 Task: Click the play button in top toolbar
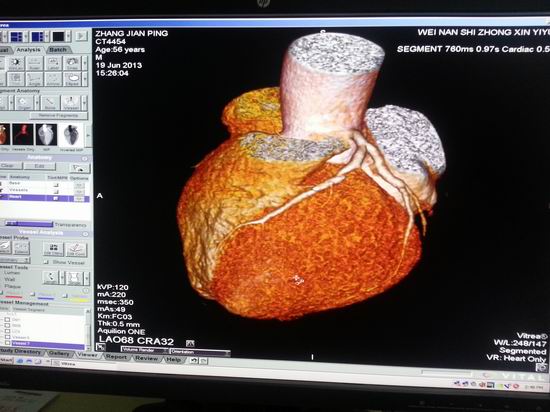[81, 36]
